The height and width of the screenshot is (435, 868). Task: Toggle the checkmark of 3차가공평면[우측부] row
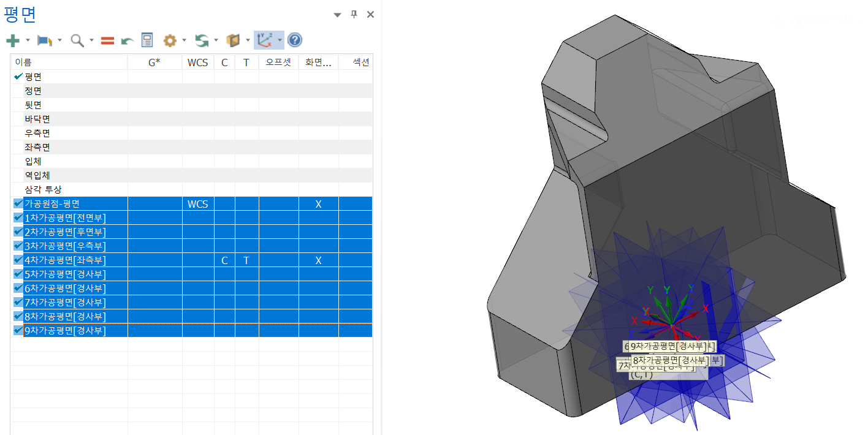(x=18, y=246)
